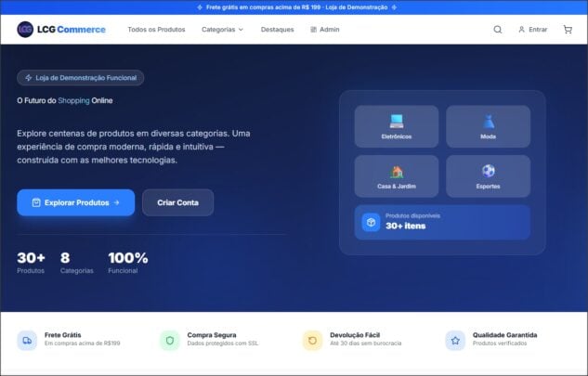
Task: Go to the Destaques menu item
Action: (x=278, y=30)
